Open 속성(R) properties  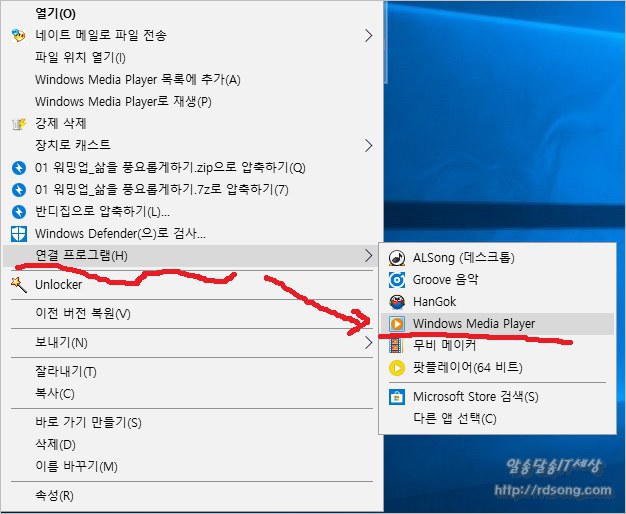tap(192, 496)
